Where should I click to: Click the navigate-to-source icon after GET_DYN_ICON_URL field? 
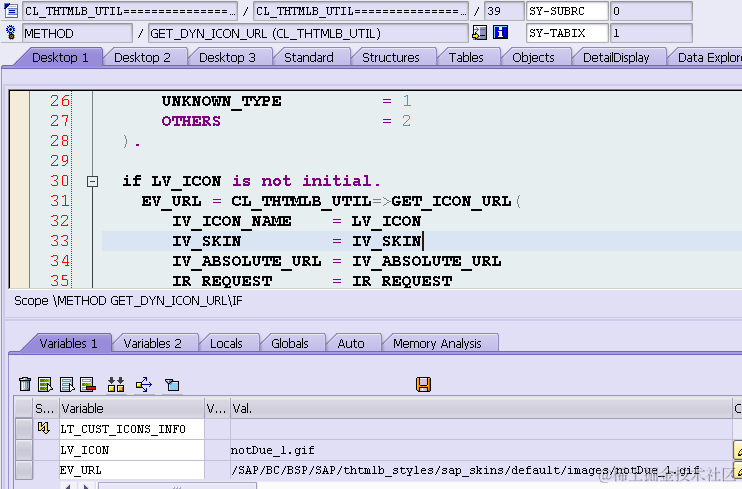coord(479,33)
